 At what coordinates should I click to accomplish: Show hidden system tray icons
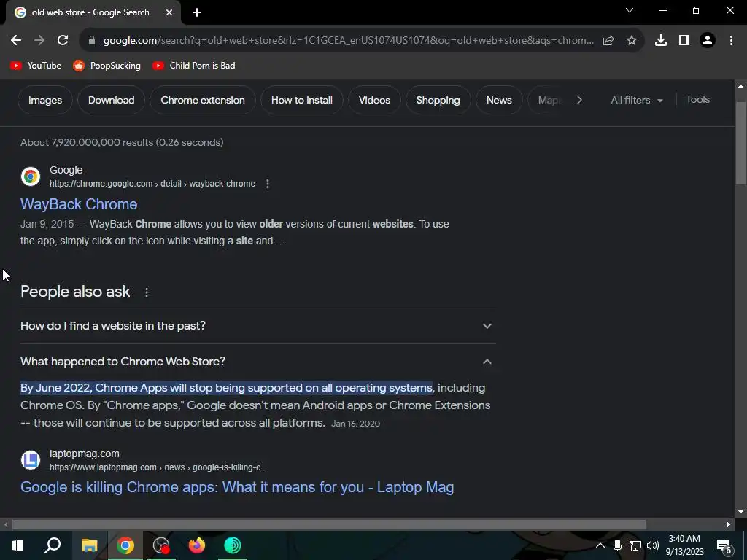600,545
